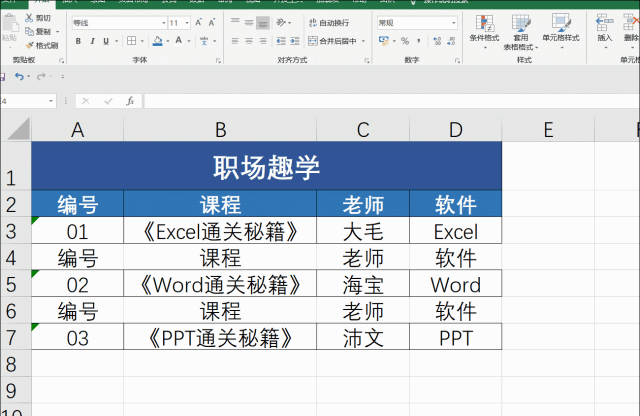Image resolution: width=640 pixels, height=416 pixels.
Task: Apply Comma Style number format
Action: (419, 41)
